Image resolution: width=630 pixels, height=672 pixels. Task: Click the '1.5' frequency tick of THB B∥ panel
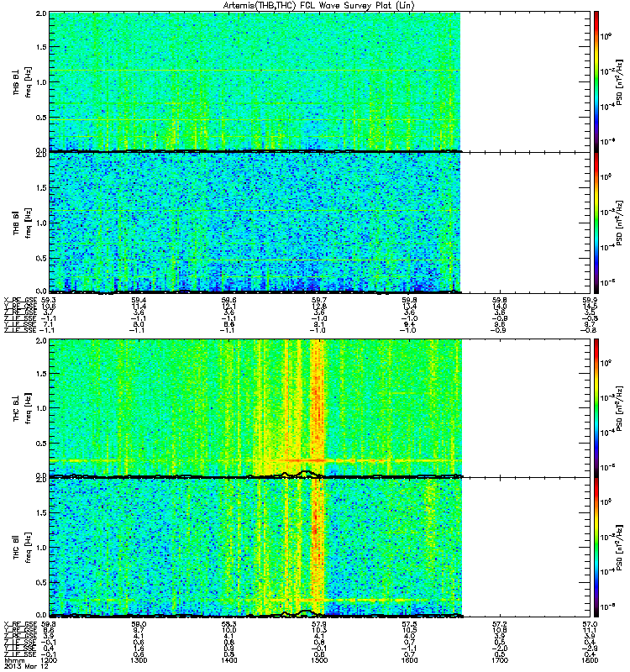tap(41, 187)
